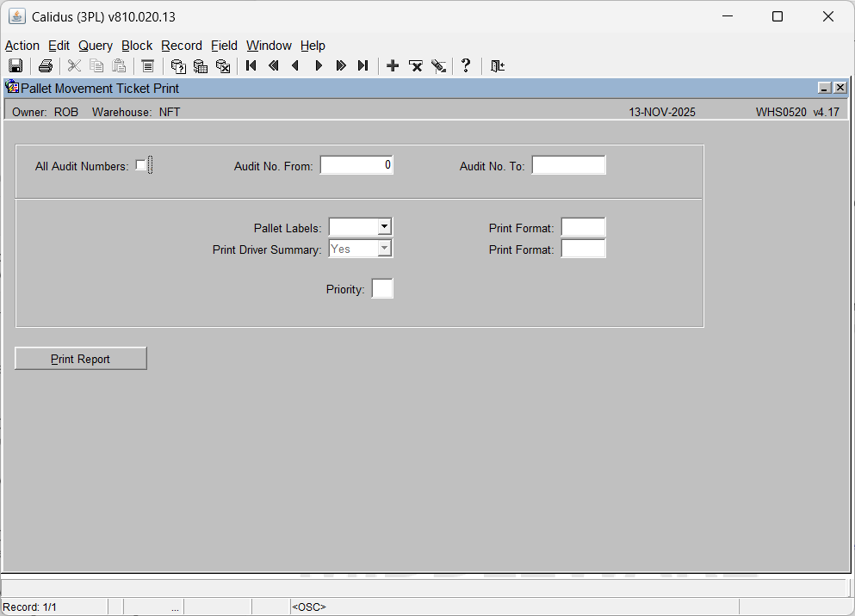This screenshot has width=855, height=616.
Task: Open the Query menu
Action: pos(96,46)
